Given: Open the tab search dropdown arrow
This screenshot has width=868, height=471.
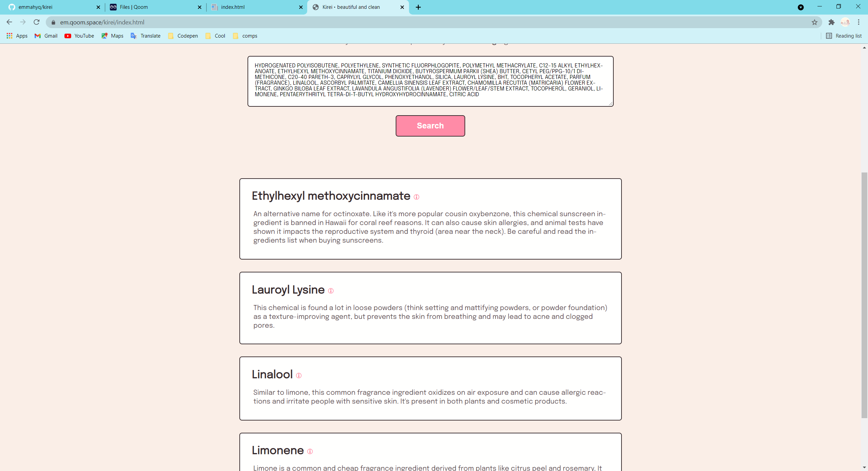Looking at the screenshot, I should [801, 7].
